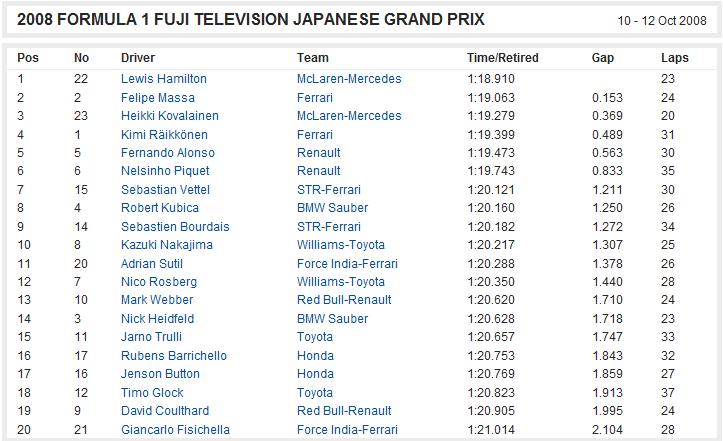Open Lewis Hamilton driver link
723x441 pixels.
[164, 79]
